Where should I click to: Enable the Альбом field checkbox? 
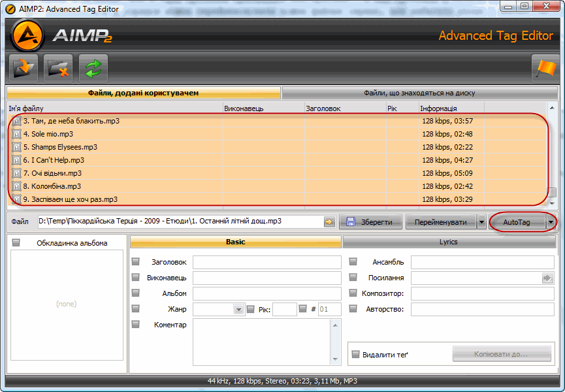pyautogui.click(x=135, y=293)
